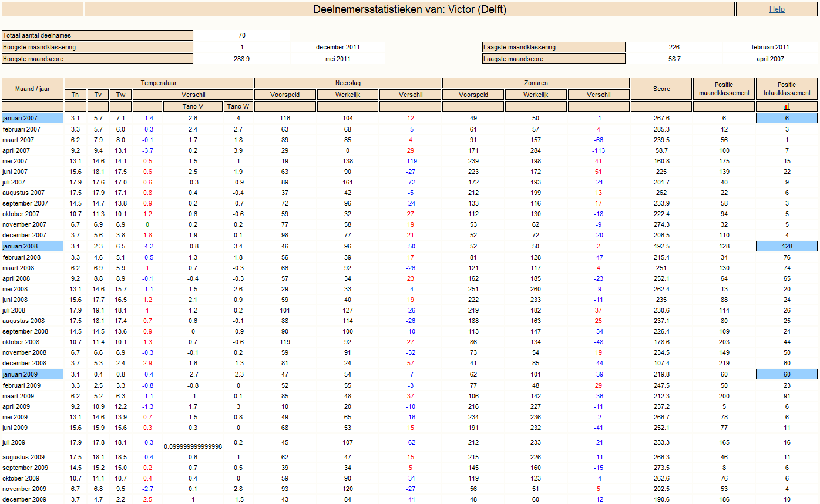820x504 pixels.
Task: Select the highlighted januari 2009 row label
Action: pyautogui.click(x=32, y=374)
